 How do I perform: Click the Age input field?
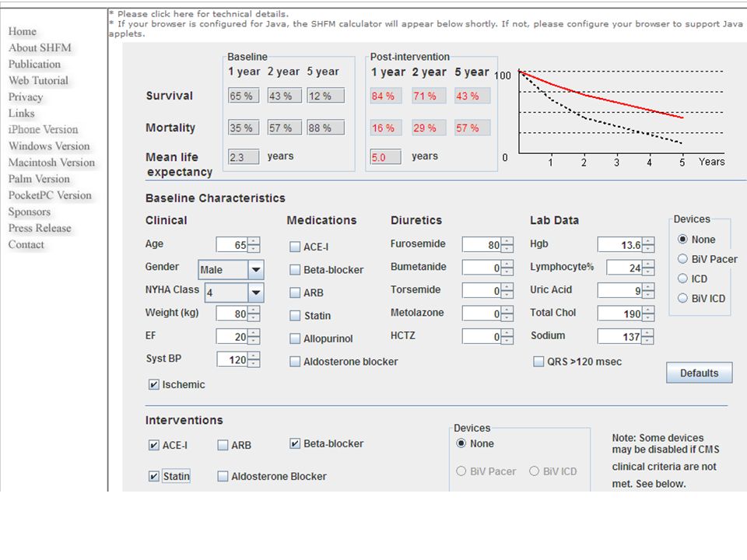point(232,245)
